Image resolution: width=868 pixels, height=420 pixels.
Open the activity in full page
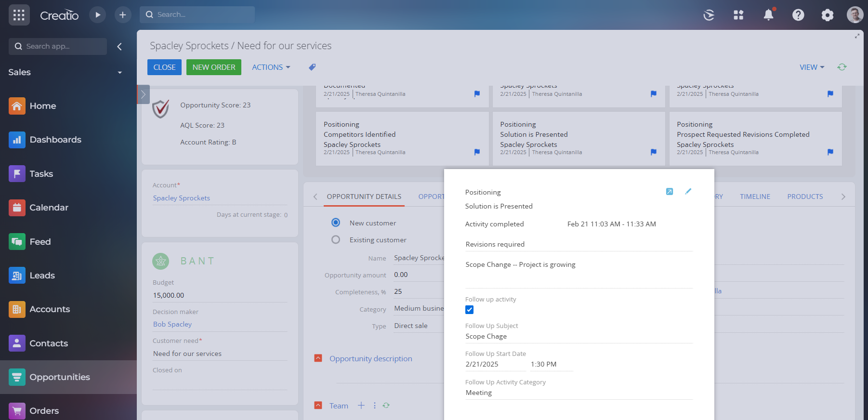[x=670, y=192]
